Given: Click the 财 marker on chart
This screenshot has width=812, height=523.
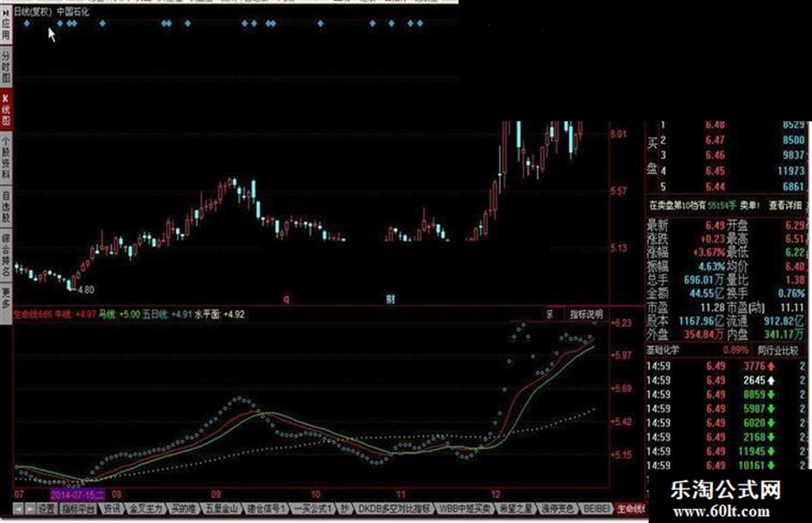Looking at the screenshot, I should [x=390, y=299].
